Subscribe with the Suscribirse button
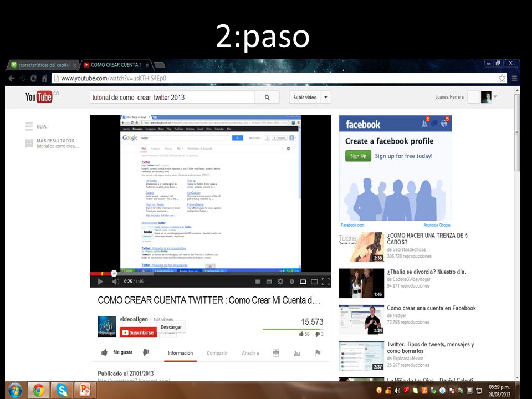 pos(138,332)
